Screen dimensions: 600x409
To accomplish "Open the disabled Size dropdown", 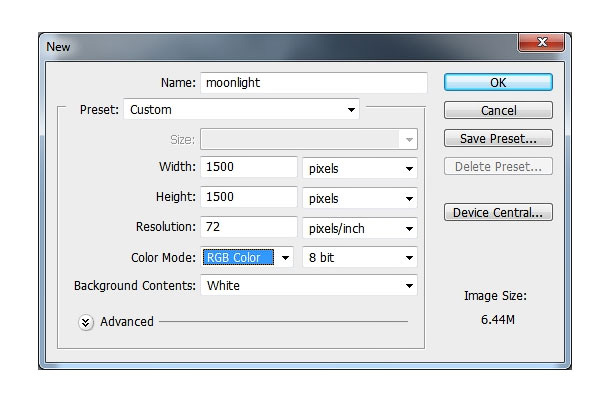I will 309,139.
